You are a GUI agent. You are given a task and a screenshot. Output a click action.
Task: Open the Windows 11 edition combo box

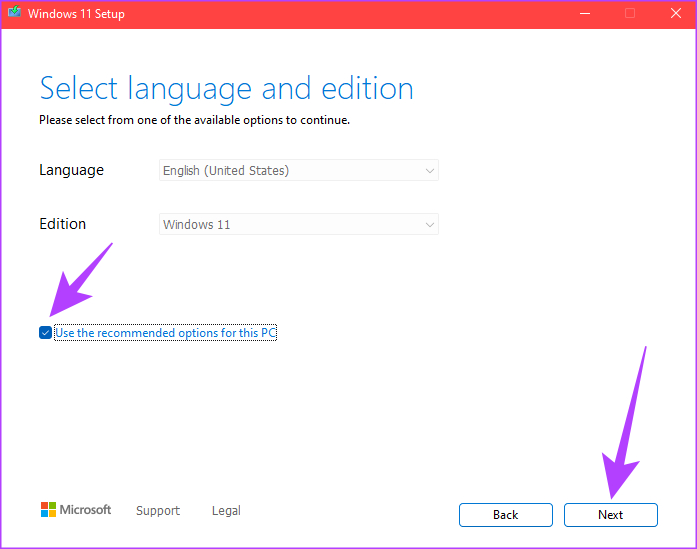click(299, 224)
